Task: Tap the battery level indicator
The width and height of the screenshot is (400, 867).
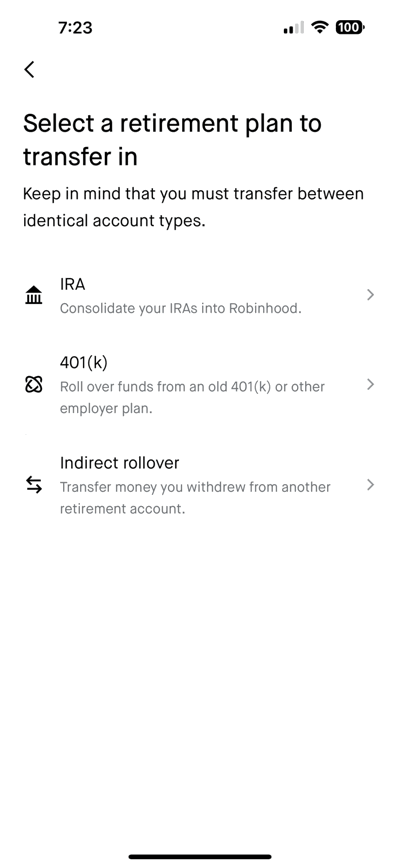Action: (x=350, y=27)
